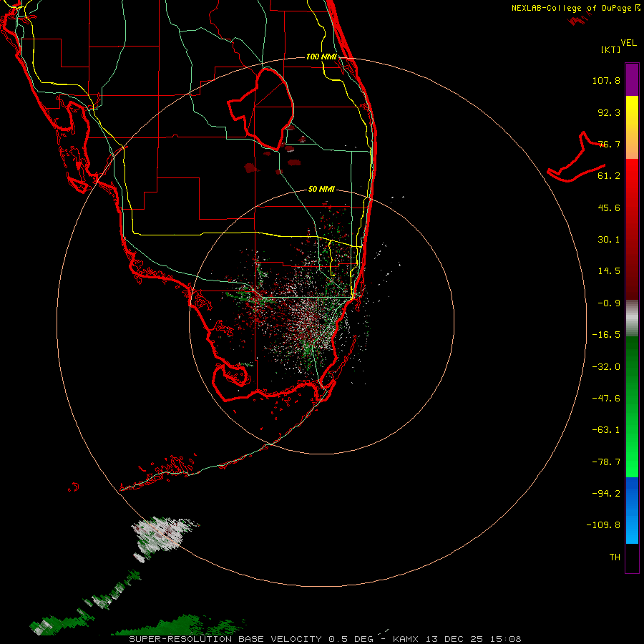Click the VEL legend title
This screenshot has height=644, width=644.
point(629,43)
